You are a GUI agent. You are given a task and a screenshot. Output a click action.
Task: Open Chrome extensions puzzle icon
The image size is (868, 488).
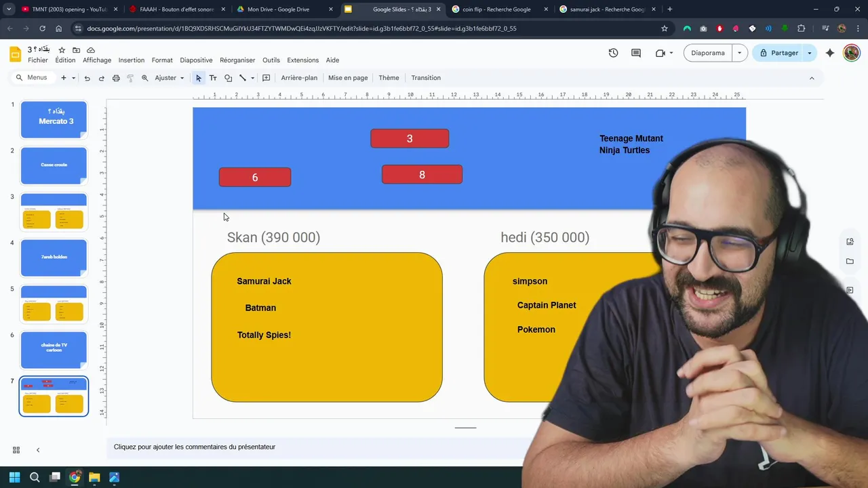click(x=802, y=28)
